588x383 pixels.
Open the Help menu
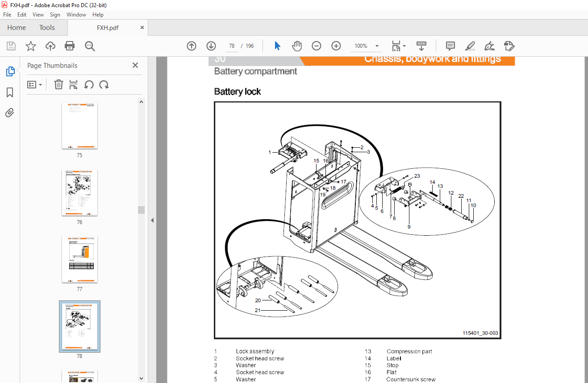tap(98, 15)
